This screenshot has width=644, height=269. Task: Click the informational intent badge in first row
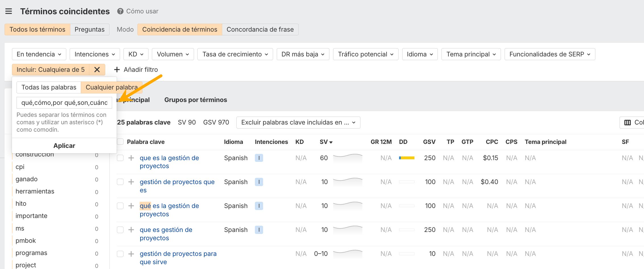pos(259,158)
